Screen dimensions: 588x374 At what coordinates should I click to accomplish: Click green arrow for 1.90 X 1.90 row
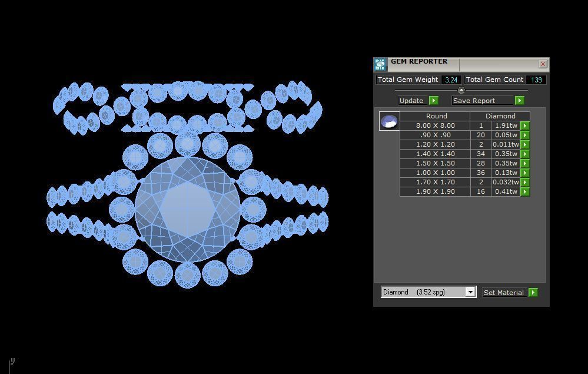525,191
